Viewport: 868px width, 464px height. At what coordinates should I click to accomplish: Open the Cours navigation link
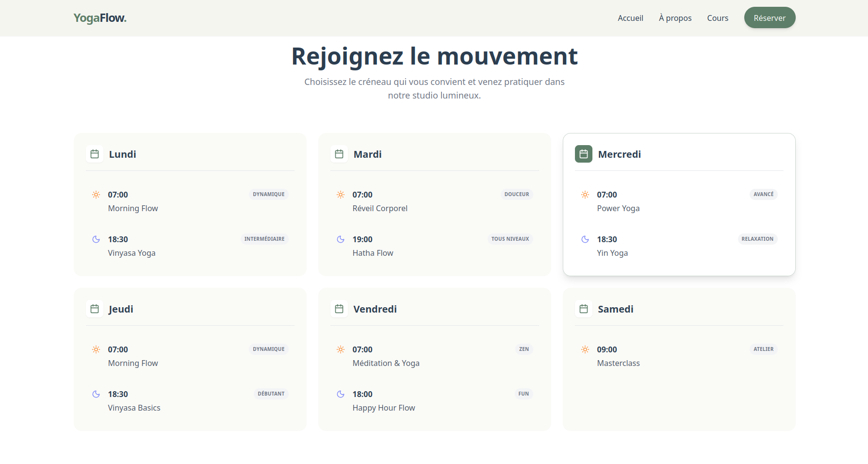pos(718,18)
